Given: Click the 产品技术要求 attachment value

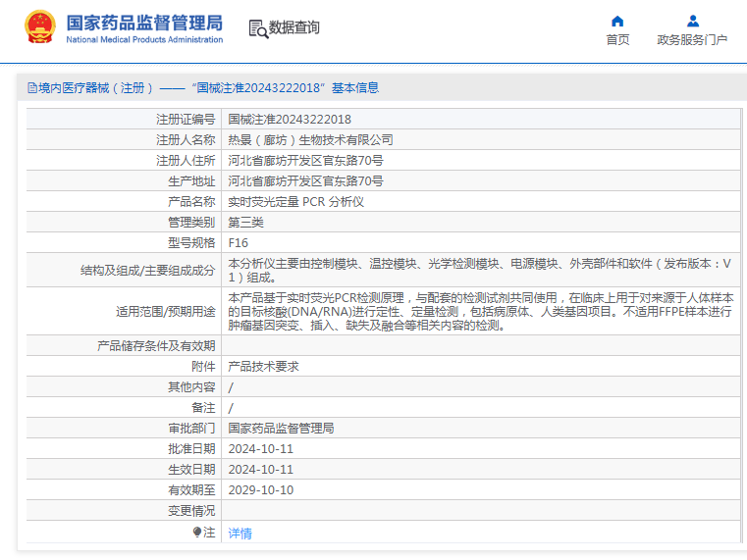Looking at the screenshot, I should pyautogui.click(x=263, y=367).
